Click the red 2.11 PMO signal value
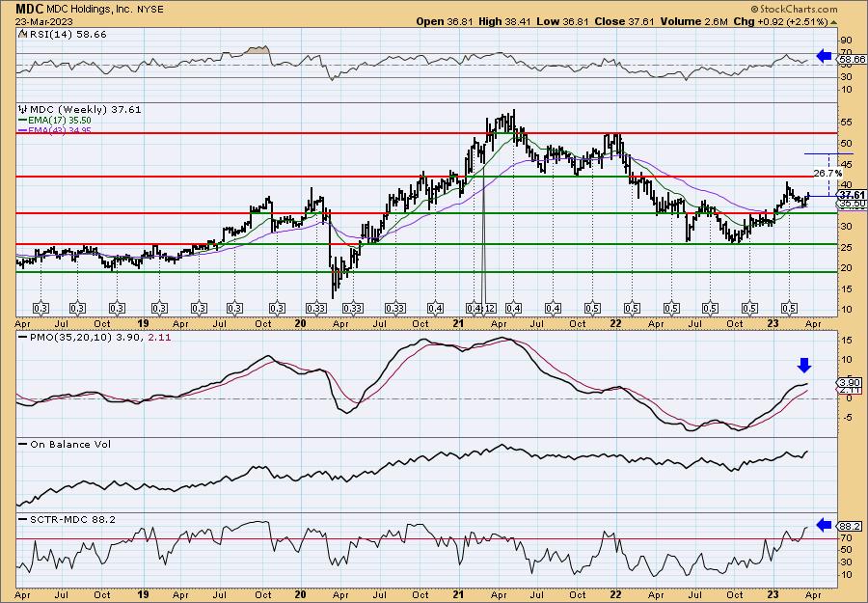The width and height of the screenshot is (868, 603). 160,337
